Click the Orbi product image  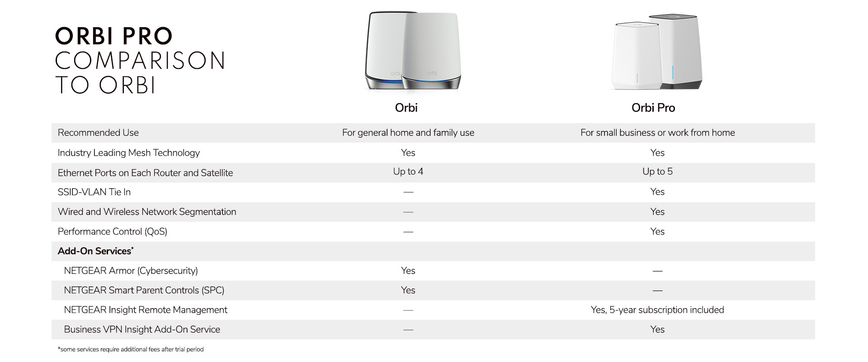click(x=413, y=51)
